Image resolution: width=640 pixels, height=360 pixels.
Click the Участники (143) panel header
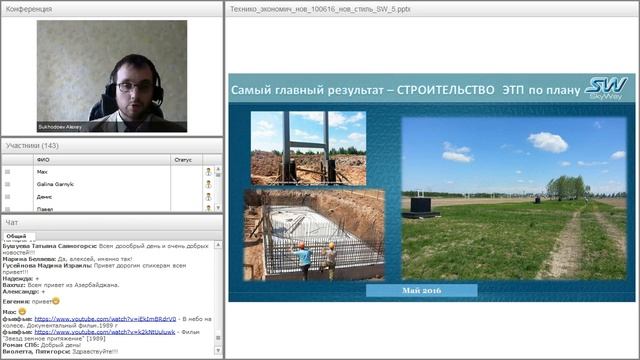click(112, 146)
